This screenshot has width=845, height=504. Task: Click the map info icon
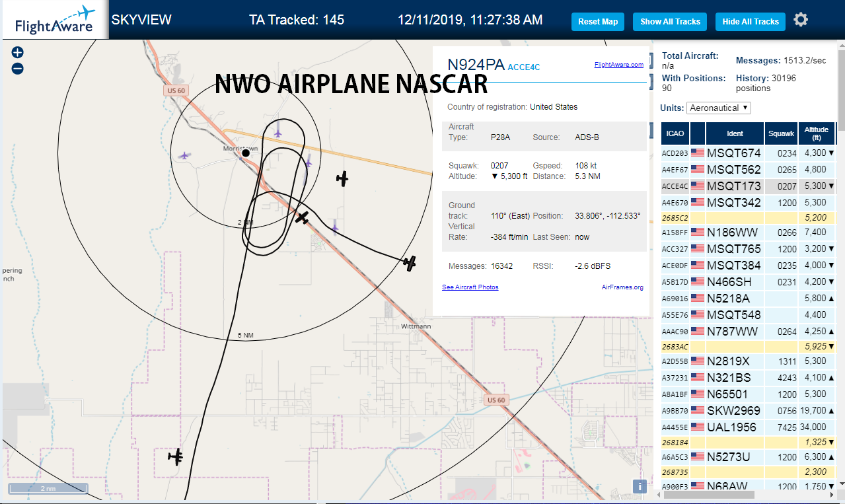pos(639,486)
